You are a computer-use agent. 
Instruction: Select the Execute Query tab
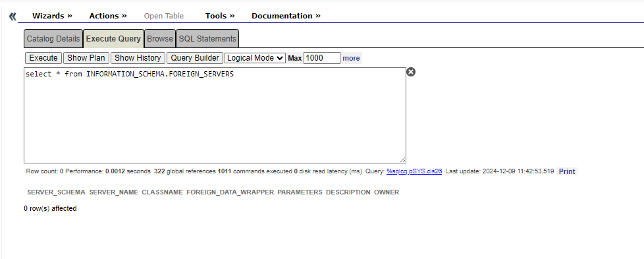click(x=113, y=39)
